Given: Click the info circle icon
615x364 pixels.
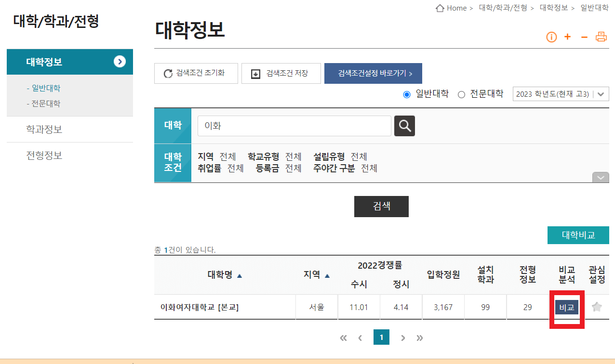Looking at the screenshot, I should pos(551,37).
